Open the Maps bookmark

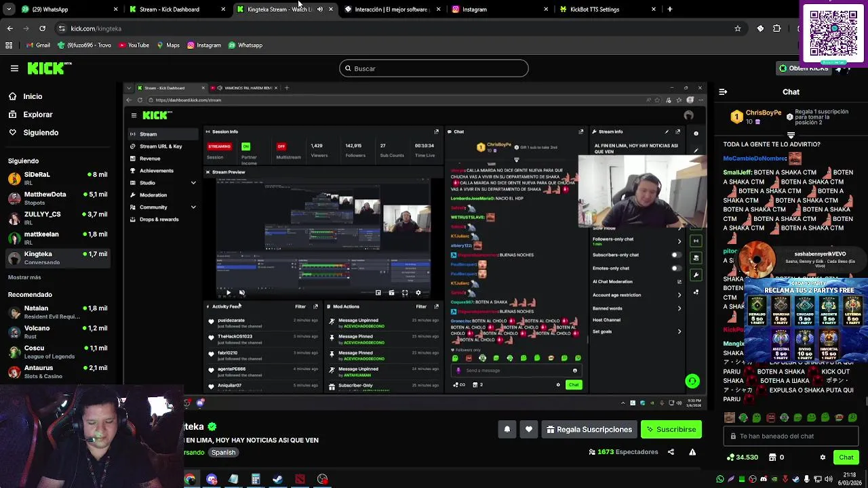(168, 45)
